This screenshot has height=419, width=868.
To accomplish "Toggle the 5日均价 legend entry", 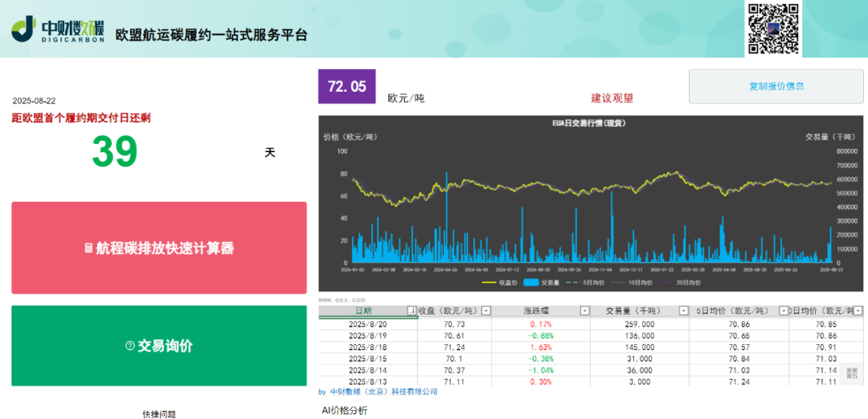I will [x=587, y=282].
